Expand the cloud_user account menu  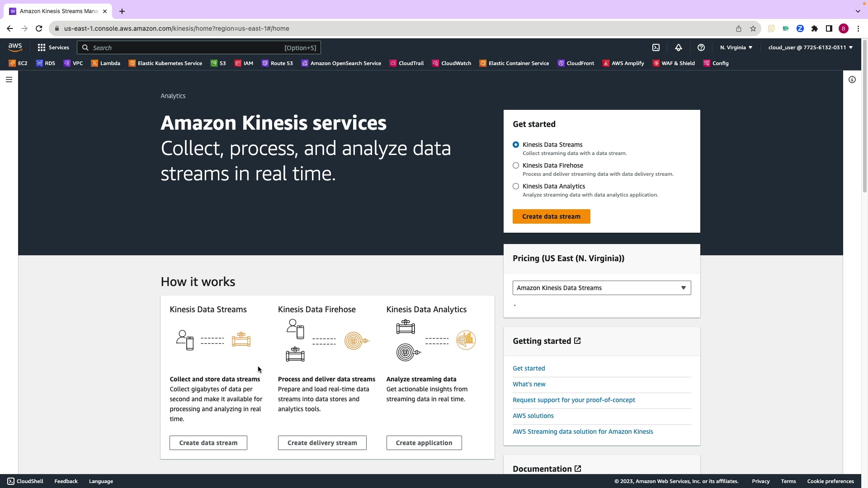[x=810, y=47]
